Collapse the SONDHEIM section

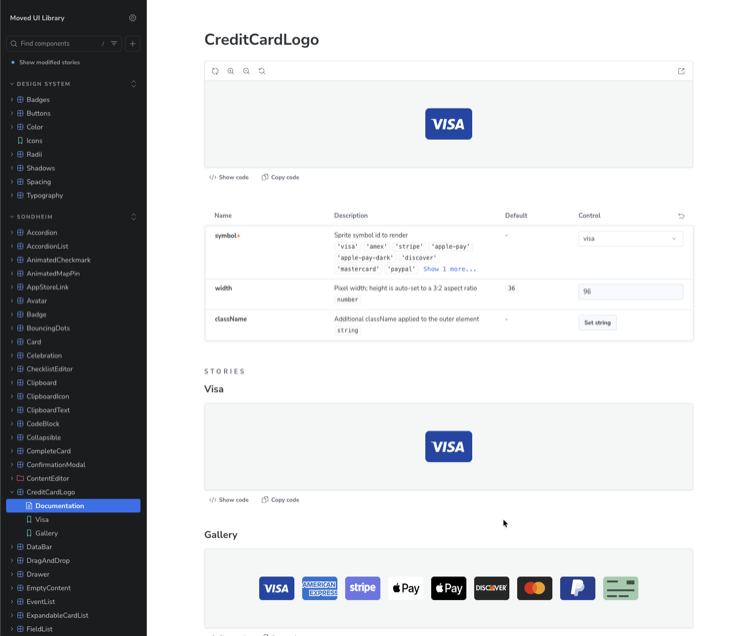click(32, 217)
